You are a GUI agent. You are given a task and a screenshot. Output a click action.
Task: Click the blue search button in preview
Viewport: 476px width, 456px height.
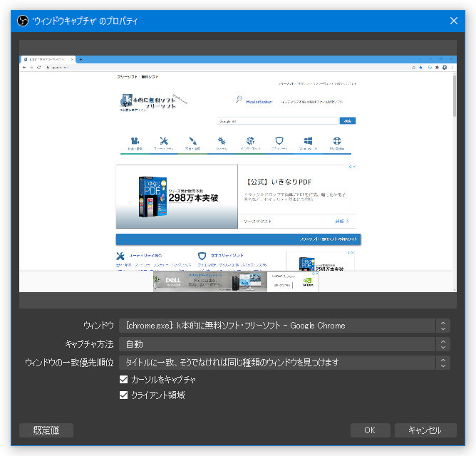(348, 121)
